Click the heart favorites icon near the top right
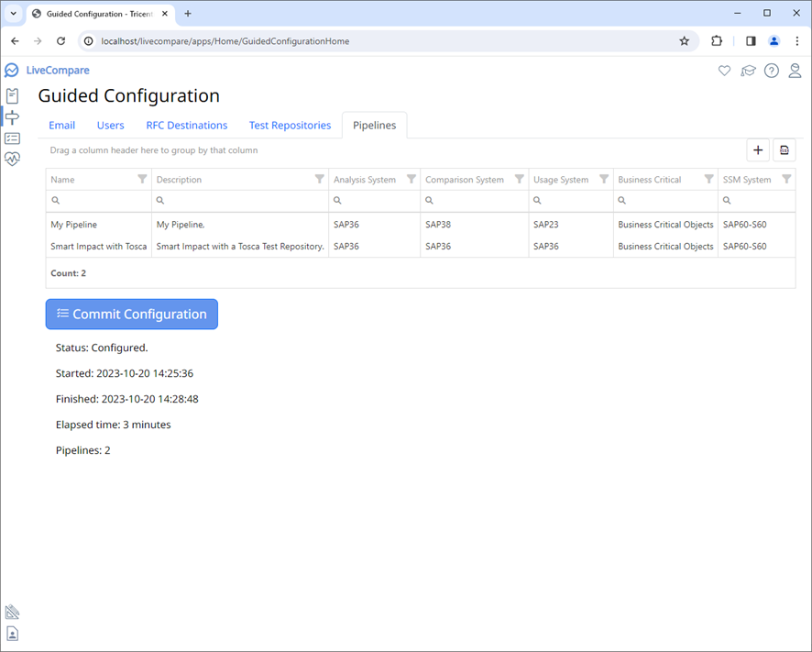812x652 pixels. pyautogui.click(x=724, y=71)
